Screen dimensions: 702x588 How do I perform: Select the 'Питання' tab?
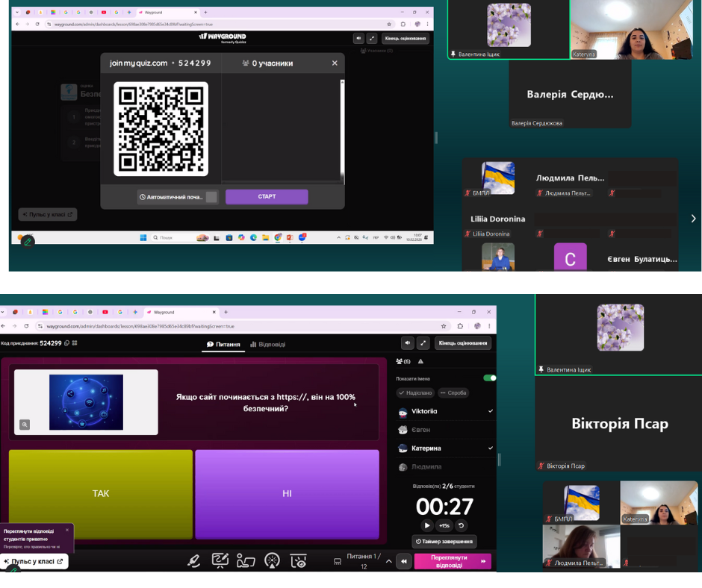224,344
